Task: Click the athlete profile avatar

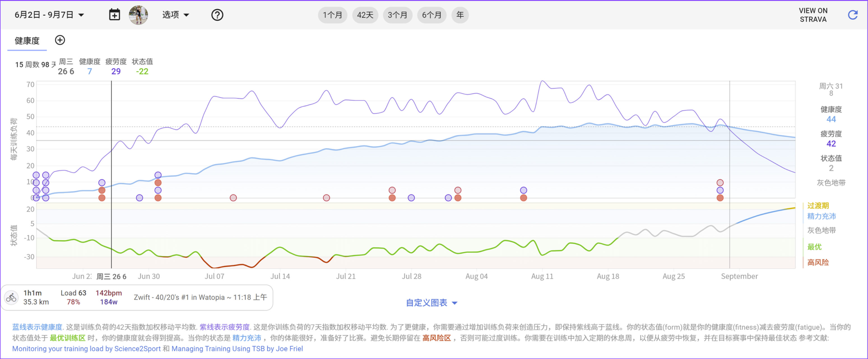Action: click(x=138, y=15)
